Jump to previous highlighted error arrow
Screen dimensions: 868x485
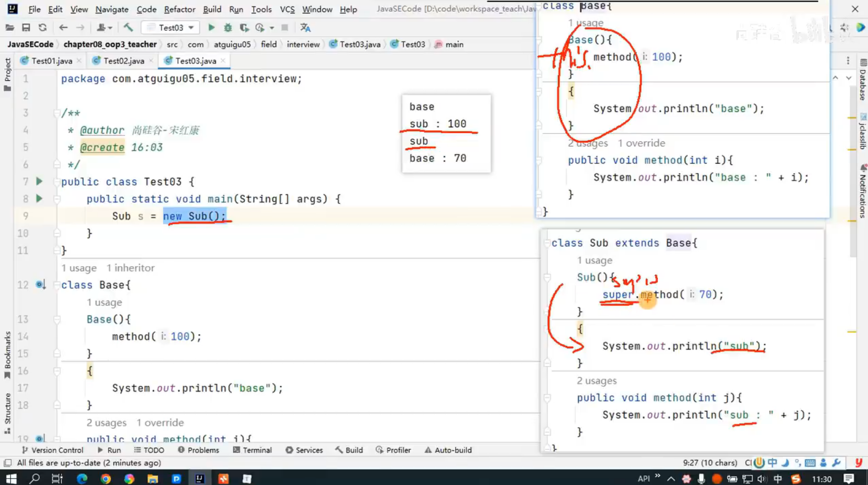[x=835, y=78]
